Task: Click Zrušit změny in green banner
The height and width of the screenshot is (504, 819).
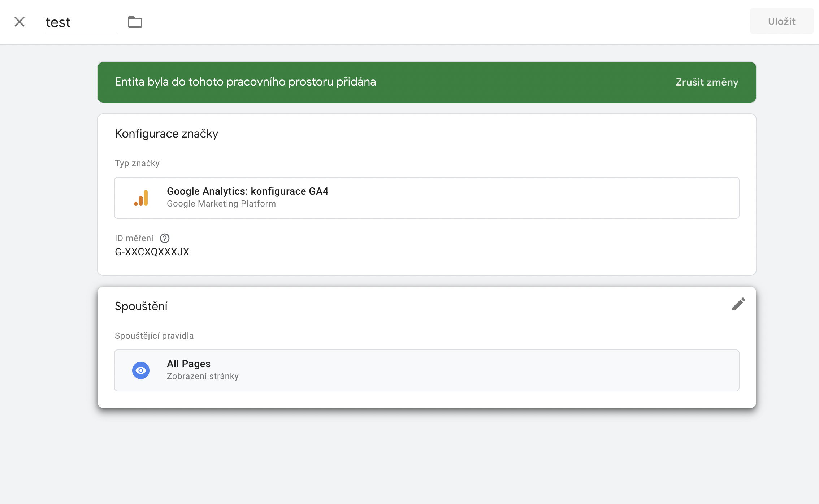Action: point(707,82)
